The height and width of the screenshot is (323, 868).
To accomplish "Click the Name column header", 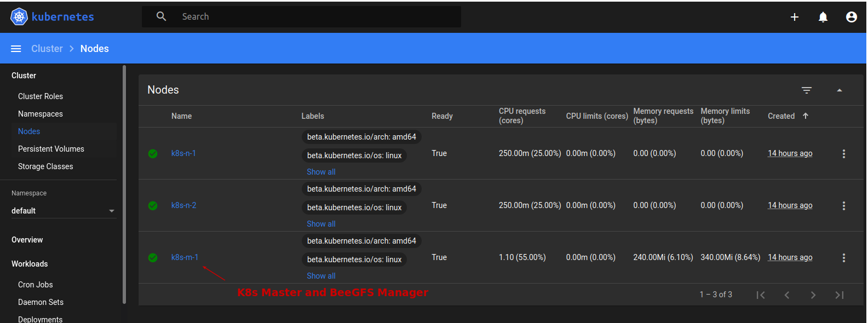I will coord(181,116).
